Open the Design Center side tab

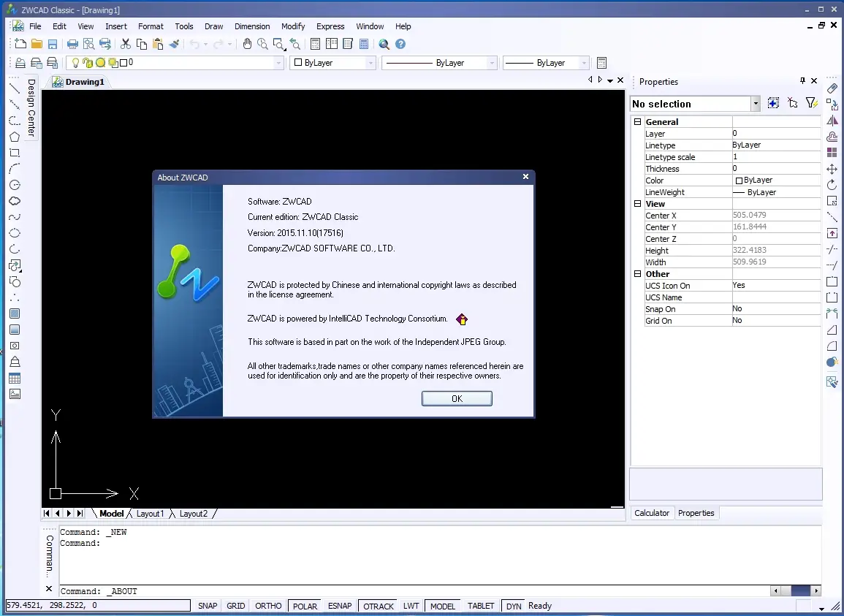[31, 107]
